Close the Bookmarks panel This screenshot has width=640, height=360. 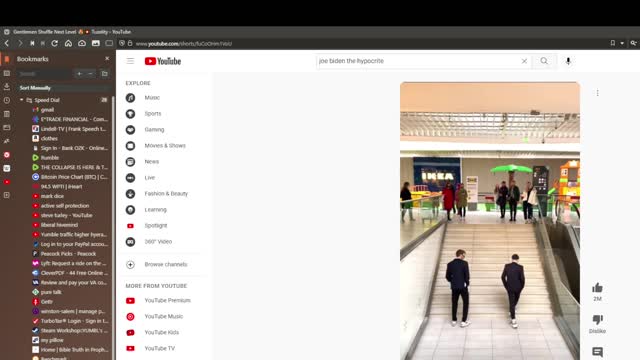click(107, 59)
